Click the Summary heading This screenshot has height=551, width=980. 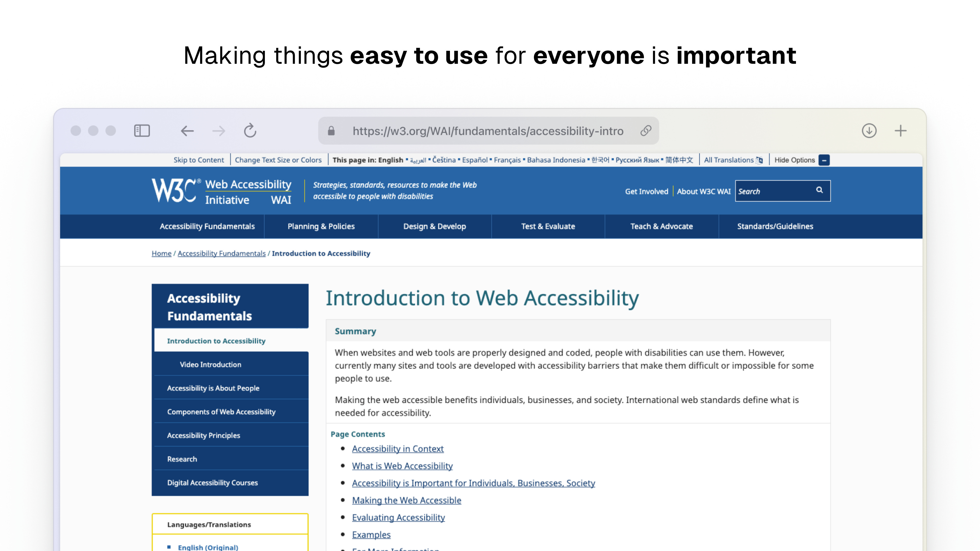pyautogui.click(x=355, y=331)
